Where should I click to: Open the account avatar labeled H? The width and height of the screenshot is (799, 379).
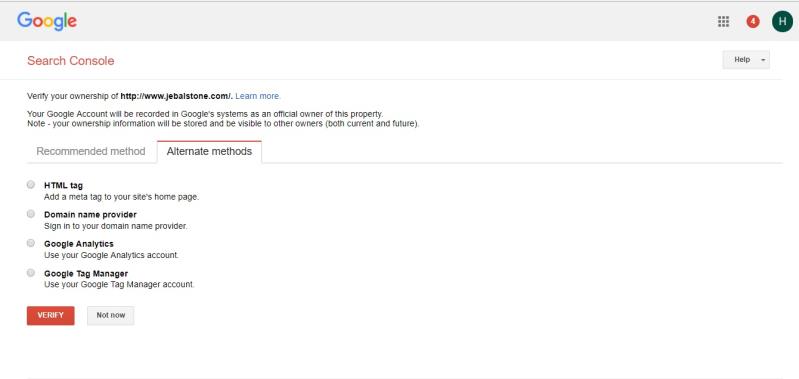click(x=782, y=21)
